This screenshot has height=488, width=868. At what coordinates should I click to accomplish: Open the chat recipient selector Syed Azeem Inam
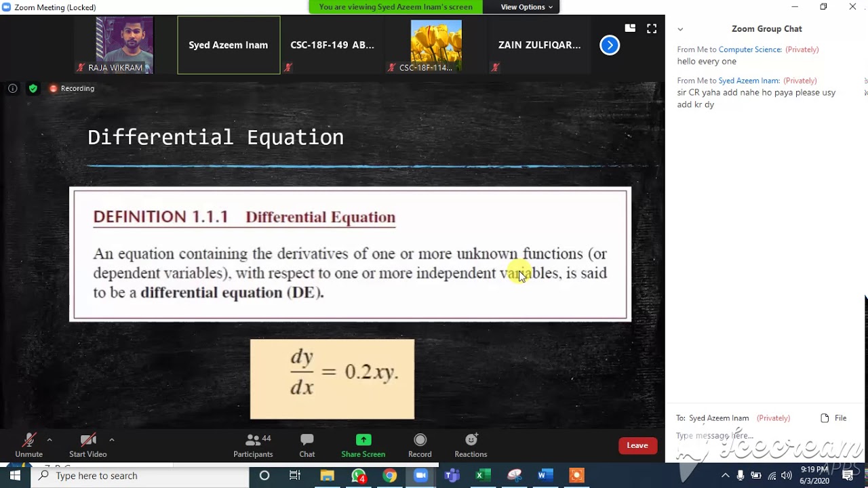(x=719, y=418)
